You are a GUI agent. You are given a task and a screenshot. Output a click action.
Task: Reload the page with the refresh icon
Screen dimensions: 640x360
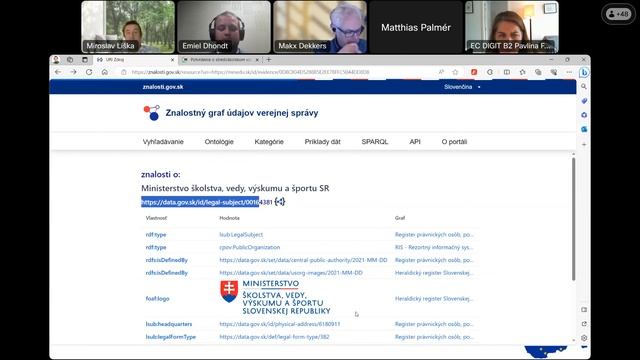tap(89, 72)
